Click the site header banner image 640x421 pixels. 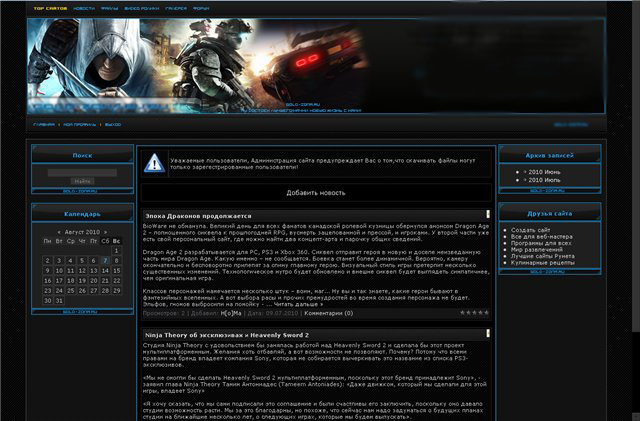pyautogui.click(x=316, y=66)
